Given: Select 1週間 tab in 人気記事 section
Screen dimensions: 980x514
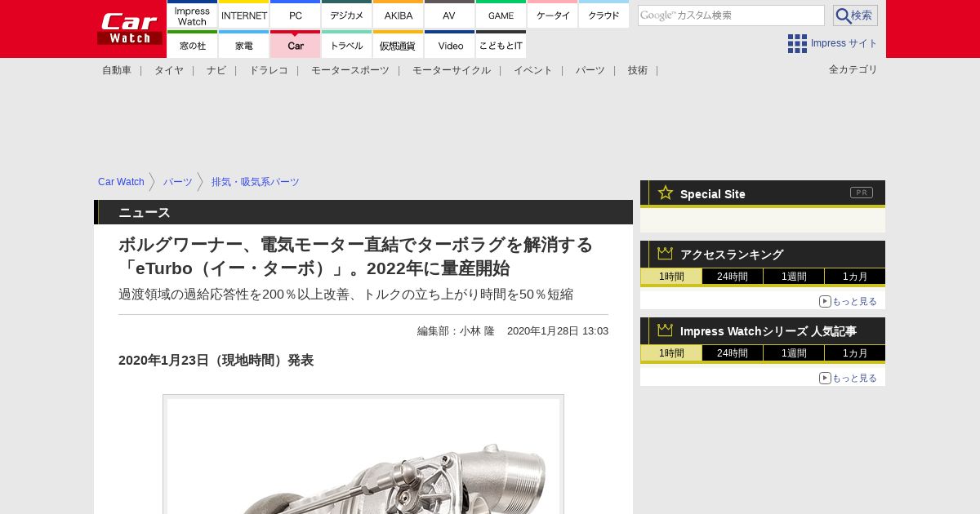Looking at the screenshot, I should pyautogui.click(x=794, y=353).
